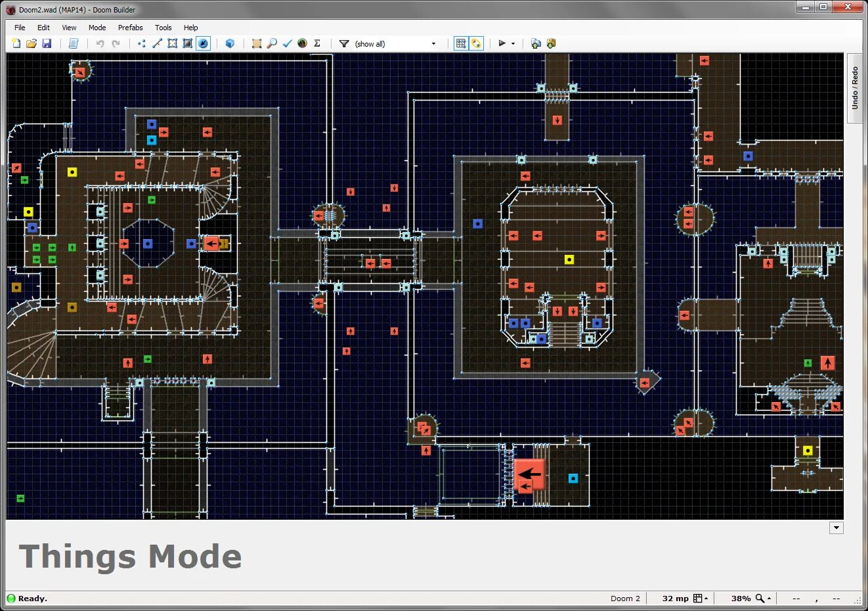The image size is (868, 611).
Task: Click the Doom Builder title bar icon
Action: [x=11, y=10]
